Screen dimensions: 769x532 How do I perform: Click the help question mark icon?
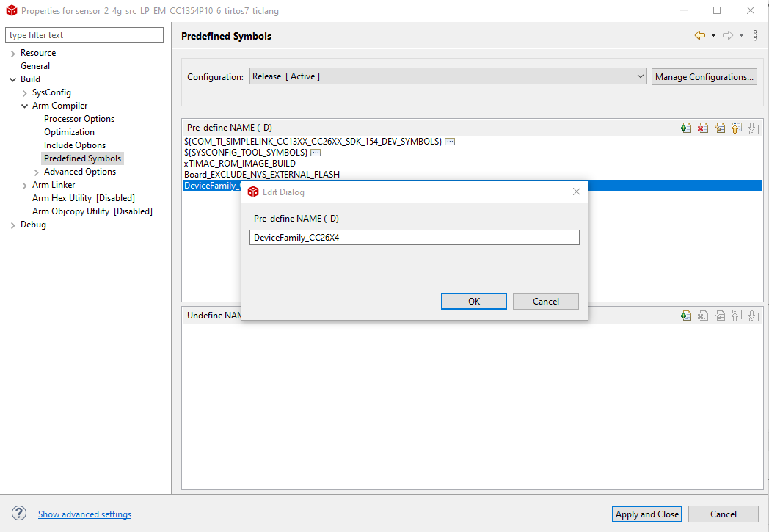tap(19, 514)
